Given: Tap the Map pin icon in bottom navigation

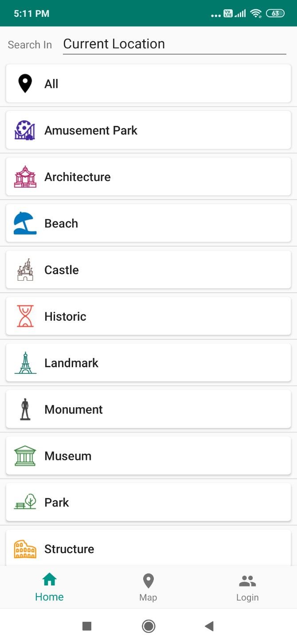Looking at the screenshot, I should 148,580.
